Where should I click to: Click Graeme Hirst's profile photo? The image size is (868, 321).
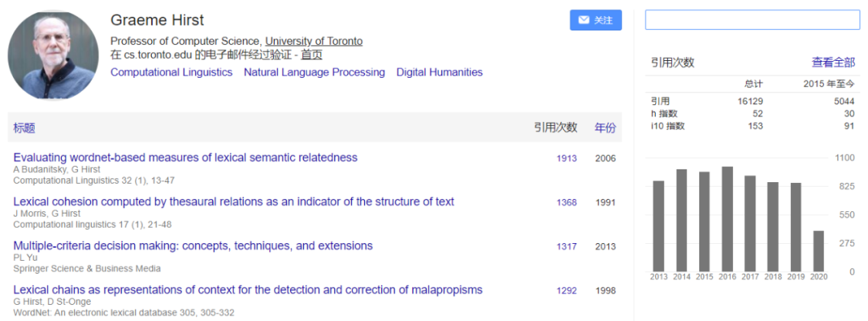(x=52, y=55)
